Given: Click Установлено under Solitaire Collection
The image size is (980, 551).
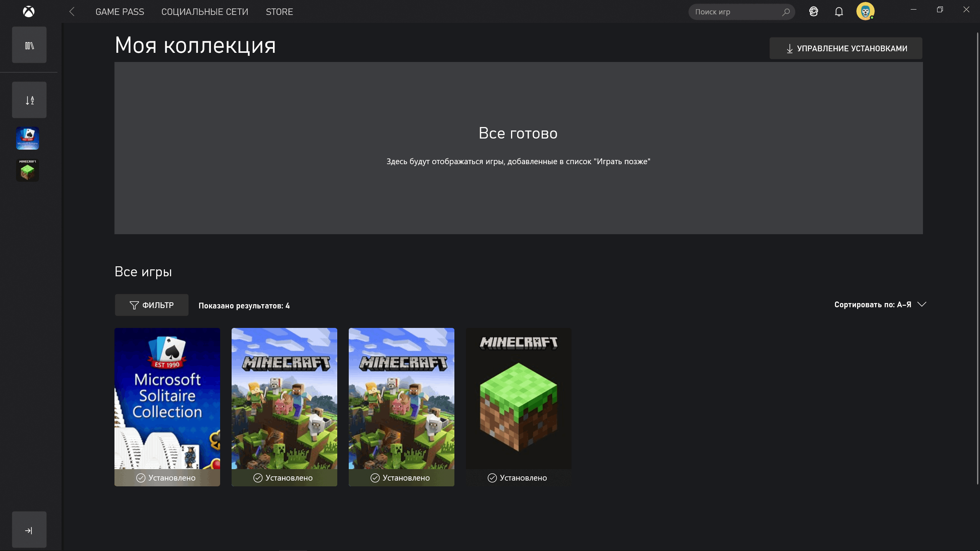Looking at the screenshot, I should (167, 478).
